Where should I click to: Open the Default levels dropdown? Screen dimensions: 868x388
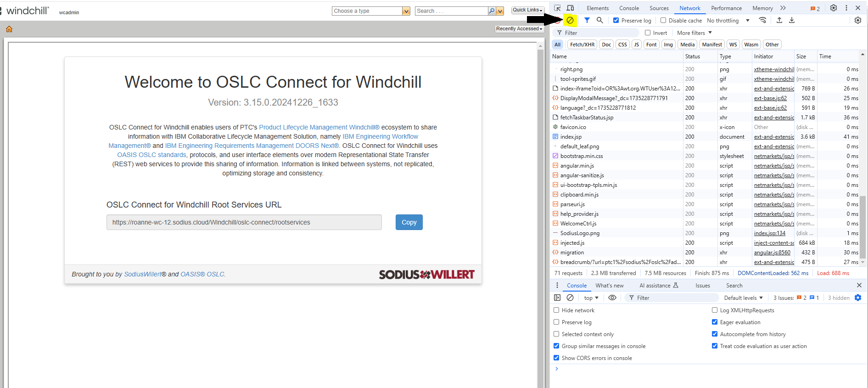743,298
